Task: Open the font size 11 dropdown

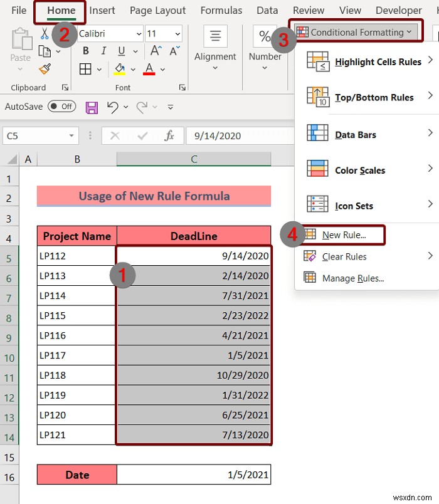Action: pos(177,34)
